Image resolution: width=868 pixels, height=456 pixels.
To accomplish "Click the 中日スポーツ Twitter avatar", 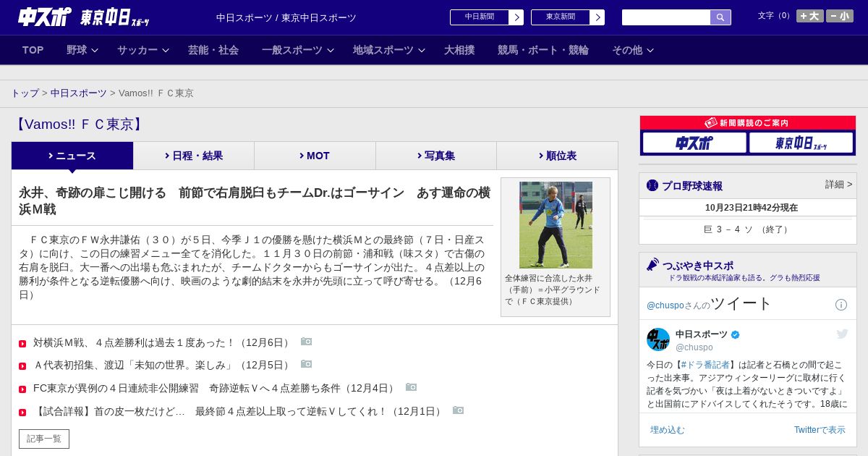I will 658,339.
